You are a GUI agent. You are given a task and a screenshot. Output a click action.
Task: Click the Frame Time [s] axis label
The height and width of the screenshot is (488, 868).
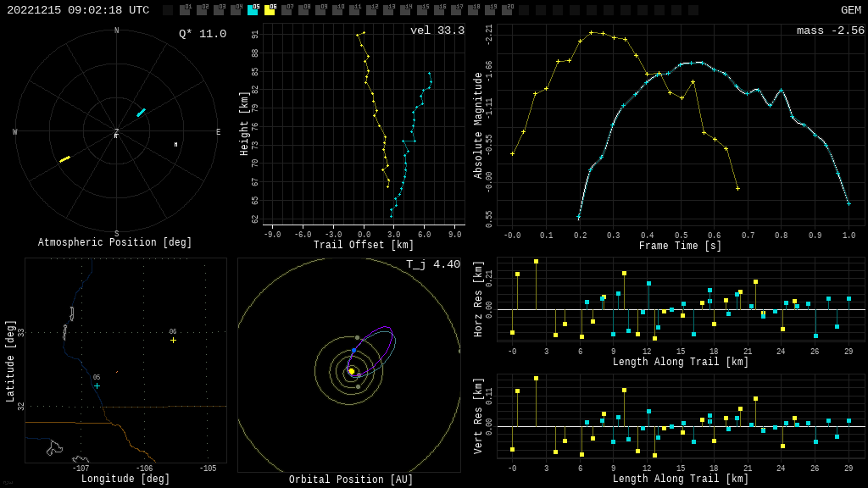680,246
